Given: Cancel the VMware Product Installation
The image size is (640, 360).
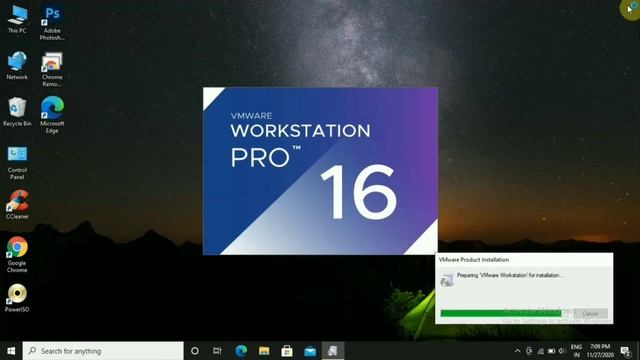Looking at the screenshot, I should pos(590,313).
